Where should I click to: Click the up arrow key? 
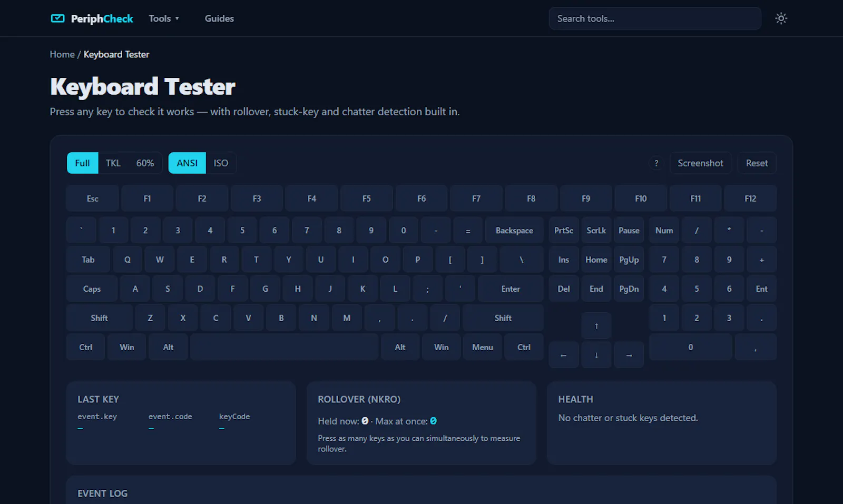(596, 326)
